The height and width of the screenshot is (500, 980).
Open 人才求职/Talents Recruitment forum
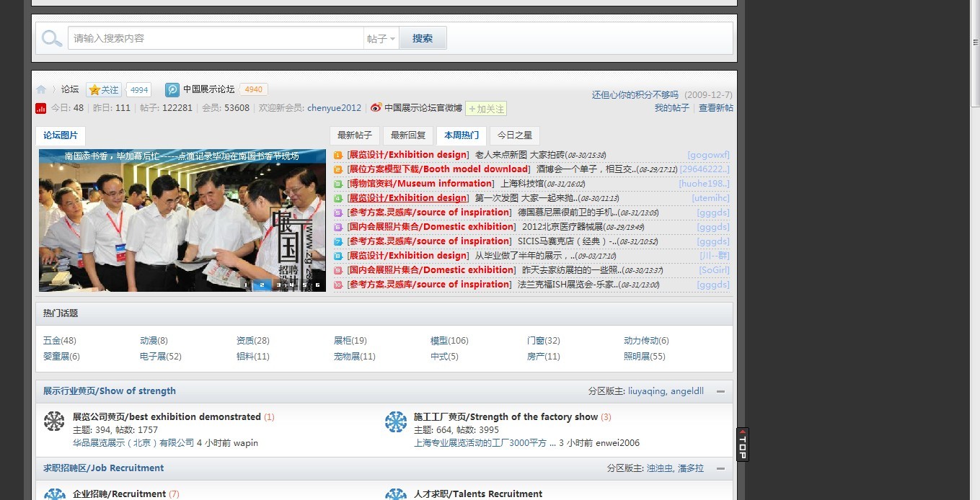pyautogui.click(x=478, y=494)
